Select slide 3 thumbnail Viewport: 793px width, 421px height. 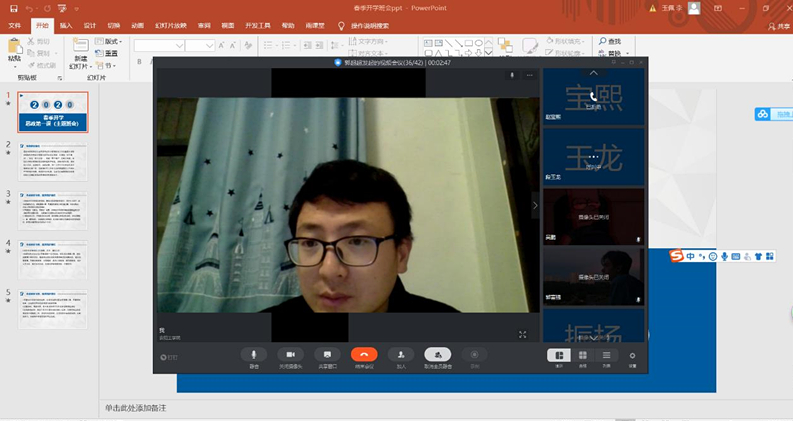(53, 210)
